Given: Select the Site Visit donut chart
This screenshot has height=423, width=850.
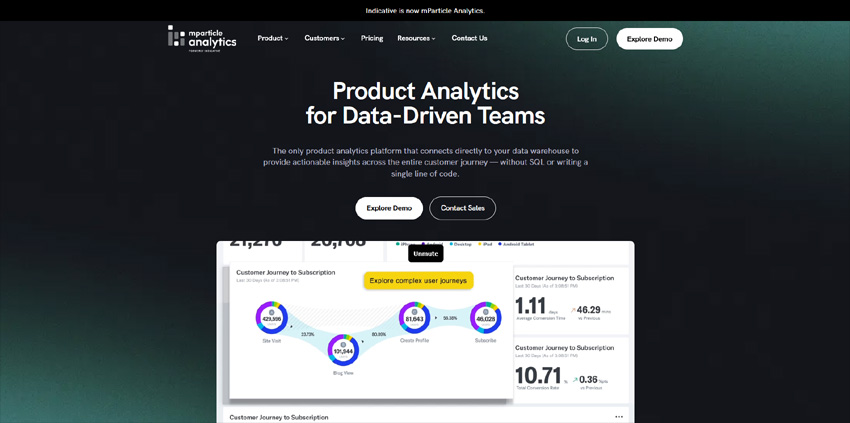Looking at the screenshot, I should pyautogui.click(x=272, y=318).
